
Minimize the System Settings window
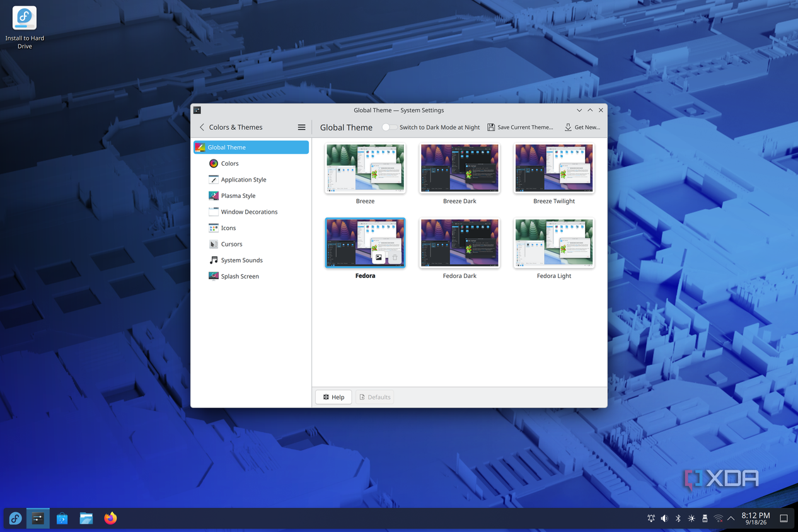(579, 110)
